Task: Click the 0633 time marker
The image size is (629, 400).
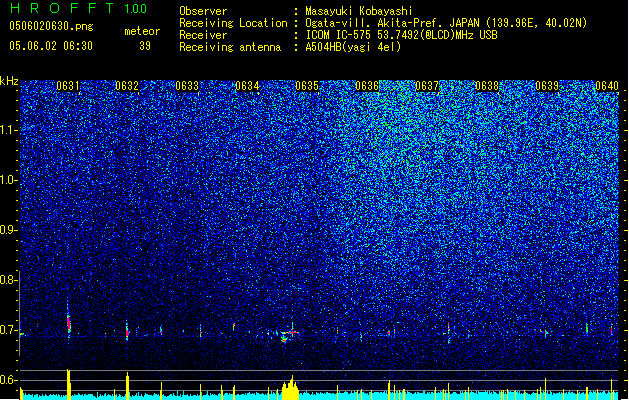Action: coord(187,86)
